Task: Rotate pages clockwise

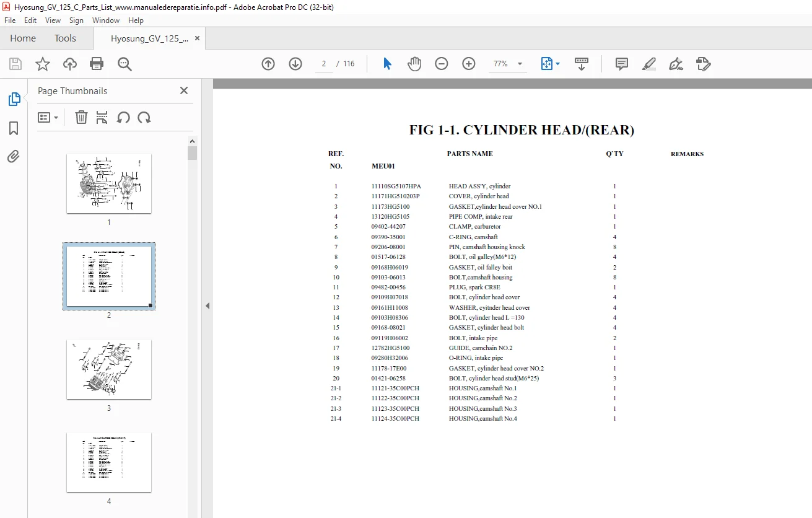Action: [144, 118]
